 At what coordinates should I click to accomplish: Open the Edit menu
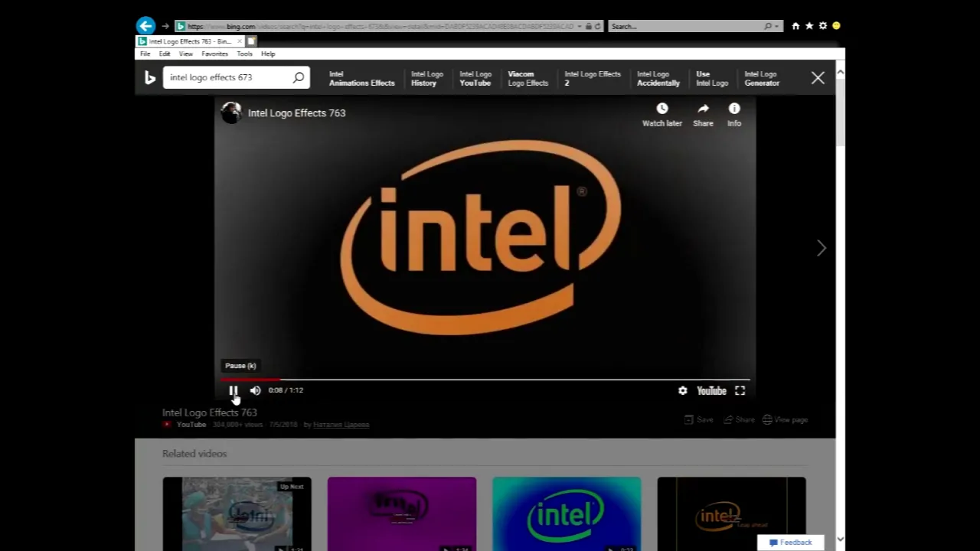[x=165, y=54]
